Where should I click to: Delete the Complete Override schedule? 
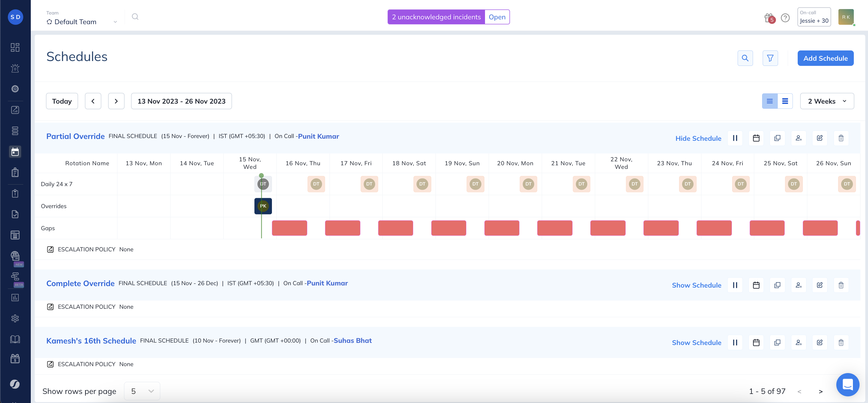tap(841, 285)
